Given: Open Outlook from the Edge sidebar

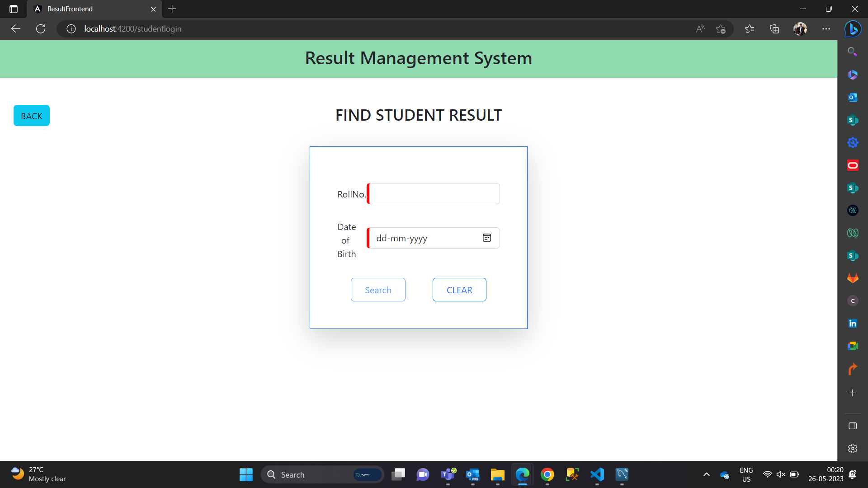Looking at the screenshot, I should coord(853,97).
